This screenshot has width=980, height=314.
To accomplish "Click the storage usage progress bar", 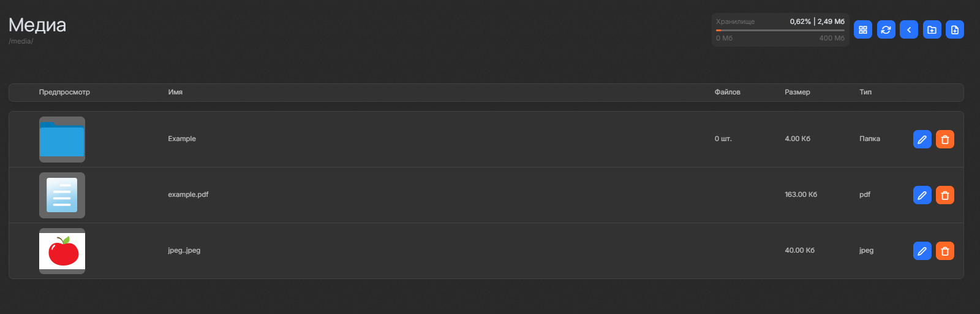I will pyautogui.click(x=780, y=30).
